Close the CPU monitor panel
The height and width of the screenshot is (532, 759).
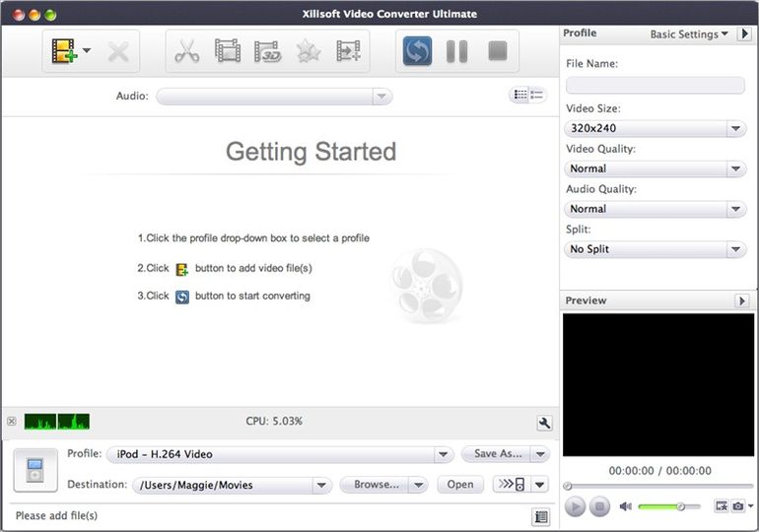tap(12, 422)
